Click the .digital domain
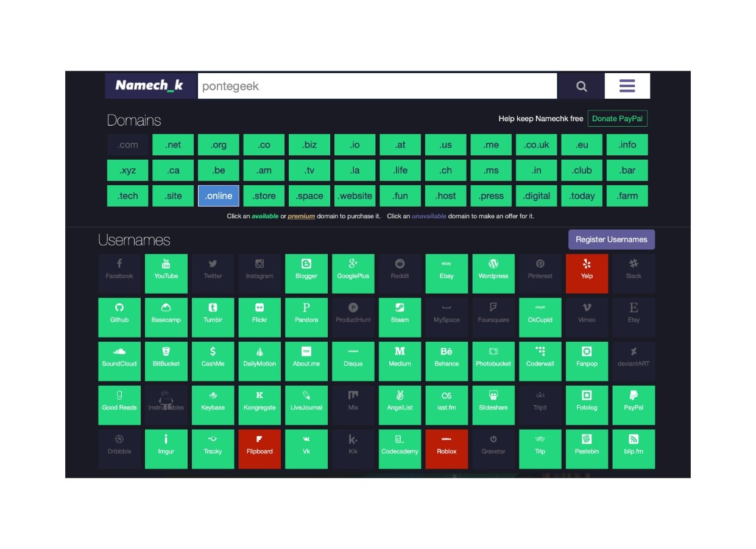Screen dimensions: 756x549 pos(537,196)
